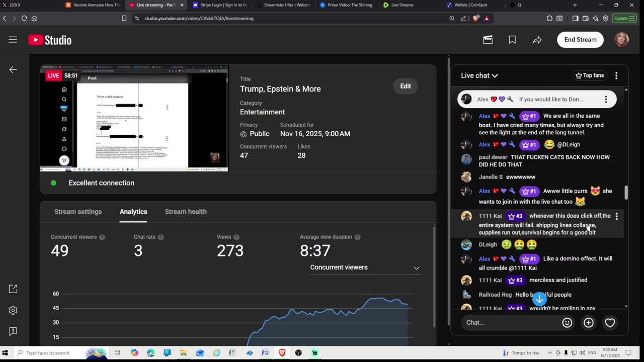
Task: Click Edit for stream details
Action: click(406, 86)
